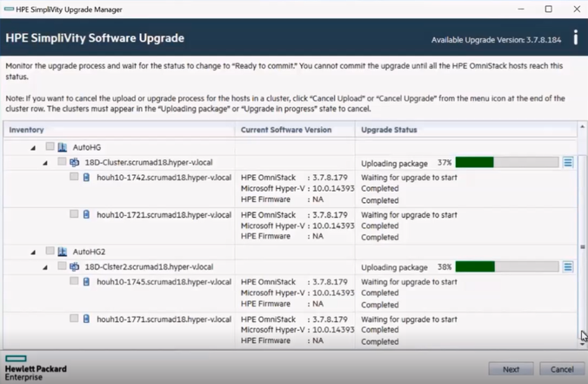Click HPE SimpliVity Software Upgrade heading

[x=95, y=38]
